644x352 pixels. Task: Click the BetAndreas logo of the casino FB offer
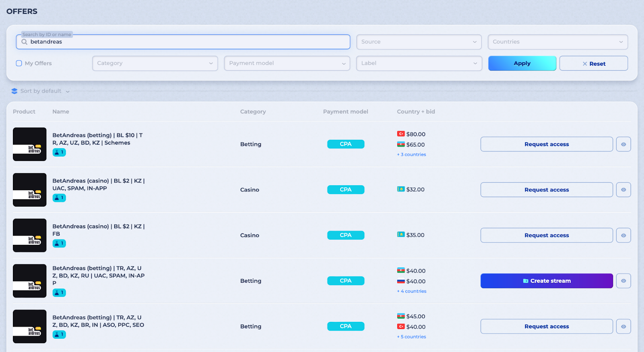click(x=30, y=235)
